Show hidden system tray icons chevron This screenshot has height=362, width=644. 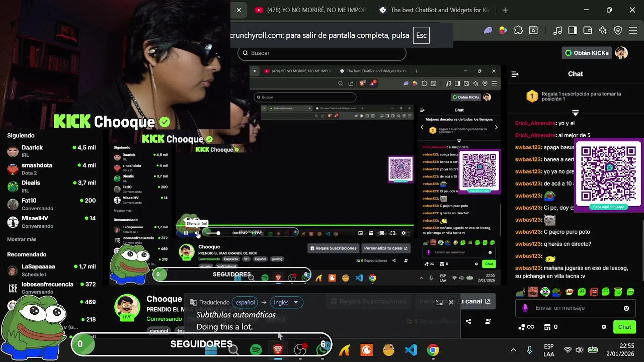coord(513,350)
